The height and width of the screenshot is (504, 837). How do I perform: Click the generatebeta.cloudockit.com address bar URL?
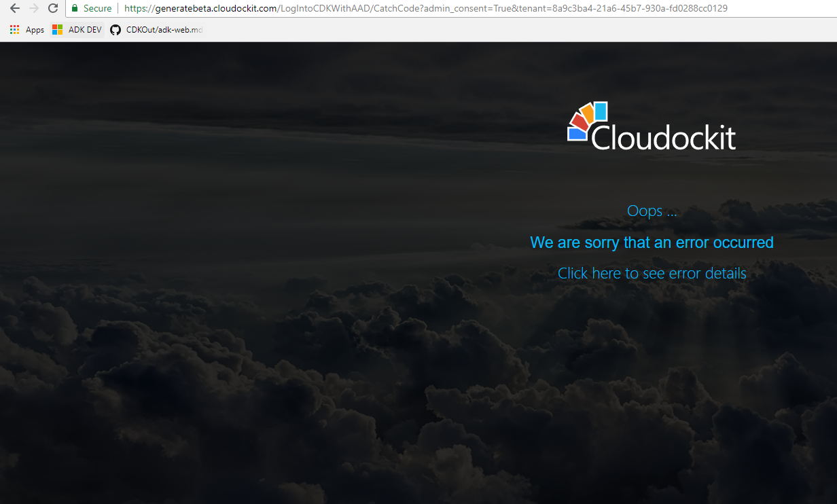pos(426,9)
